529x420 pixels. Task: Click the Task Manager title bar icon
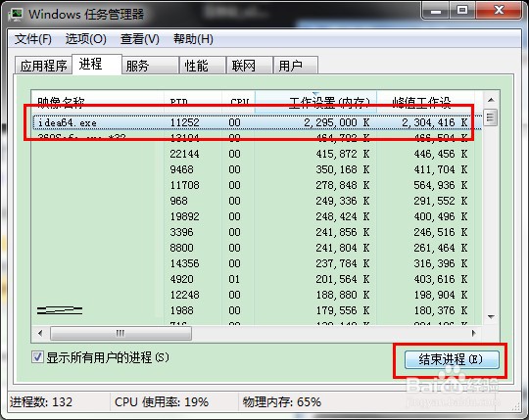(15, 14)
